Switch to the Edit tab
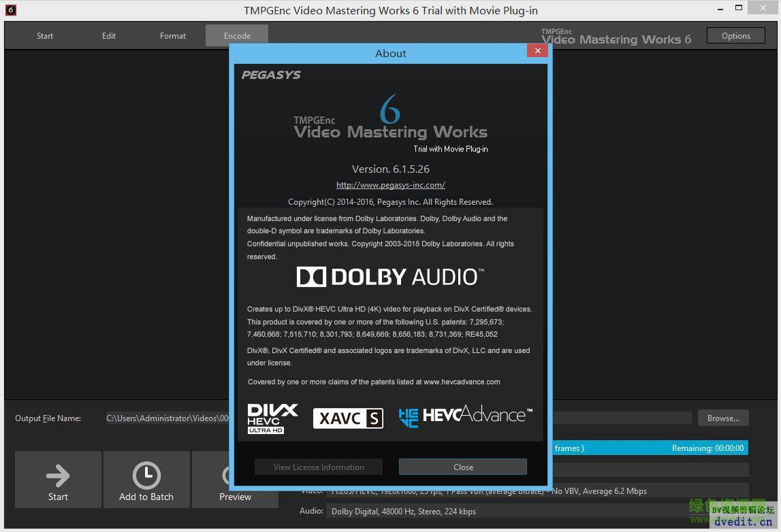 pos(108,35)
